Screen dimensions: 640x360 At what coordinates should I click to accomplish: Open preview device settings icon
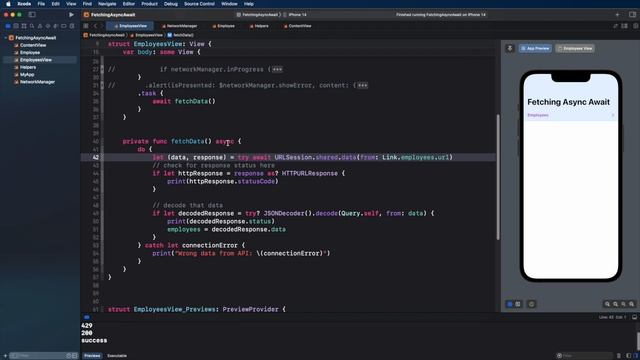click(x=531, y=304)
